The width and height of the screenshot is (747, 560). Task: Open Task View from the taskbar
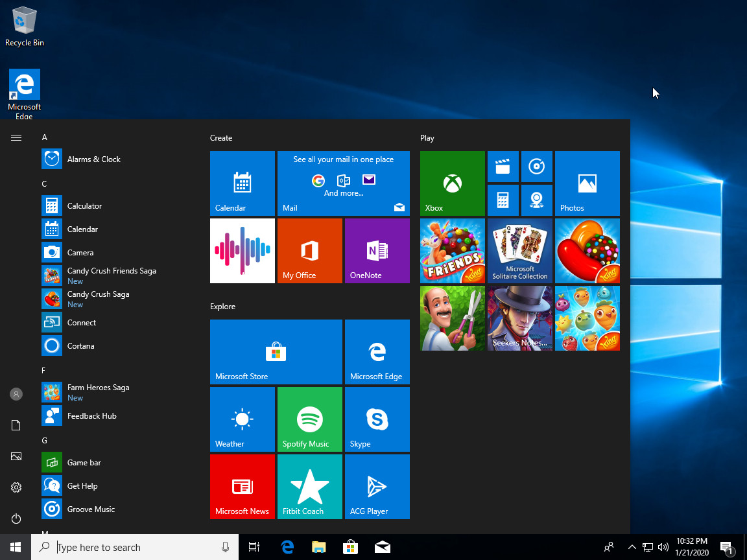(x=254, y=547)
